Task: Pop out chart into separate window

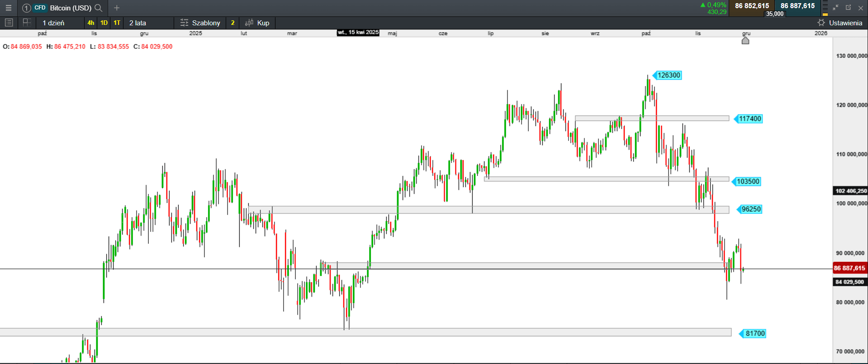Action: click(848, 8)
